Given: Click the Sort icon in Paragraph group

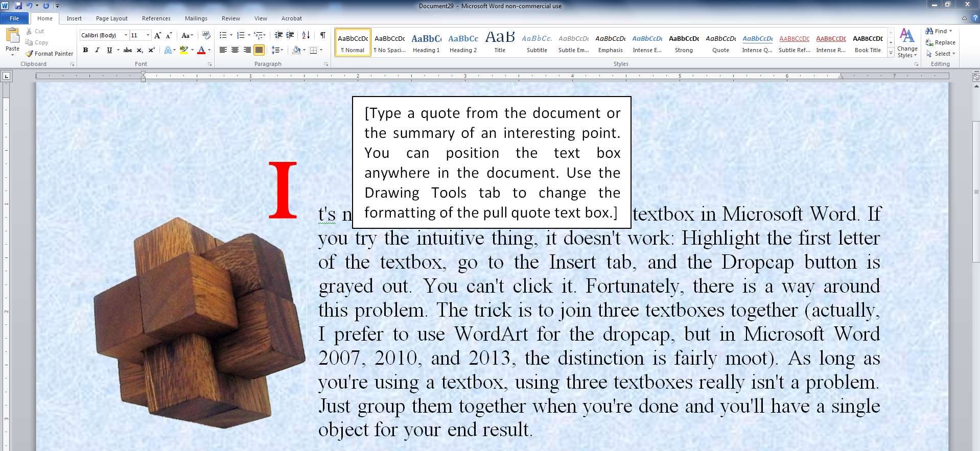Looking at the screenshot, I should (306, 35).
